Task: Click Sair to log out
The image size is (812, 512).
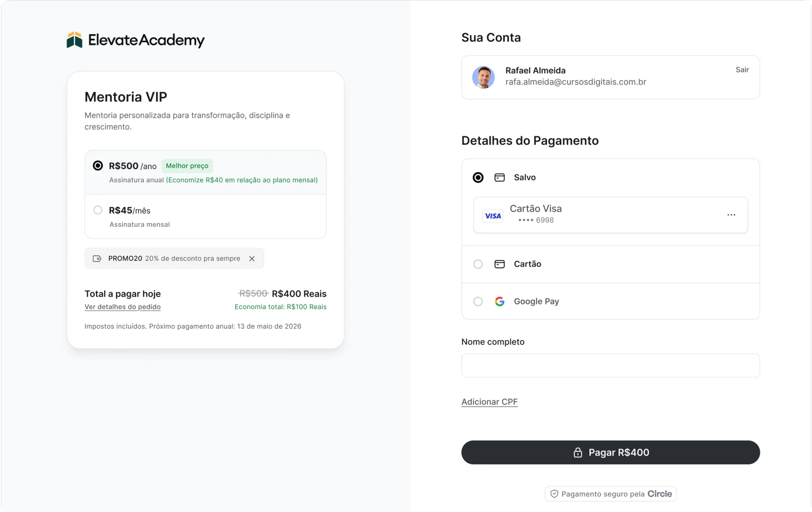Action: (742, 70)
